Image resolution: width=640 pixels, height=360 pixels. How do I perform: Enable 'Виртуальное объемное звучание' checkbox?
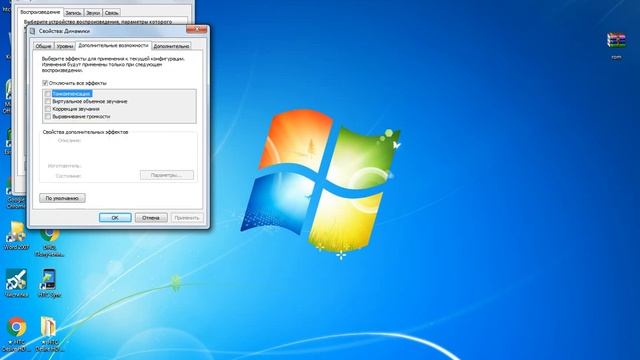click(48, 101)
